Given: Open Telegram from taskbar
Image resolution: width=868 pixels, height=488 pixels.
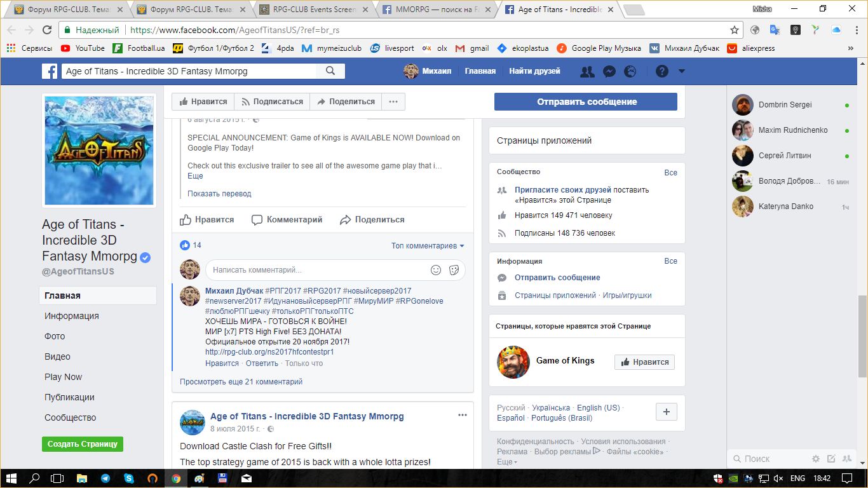Looking at the screenshot, I should click(105, 478).
